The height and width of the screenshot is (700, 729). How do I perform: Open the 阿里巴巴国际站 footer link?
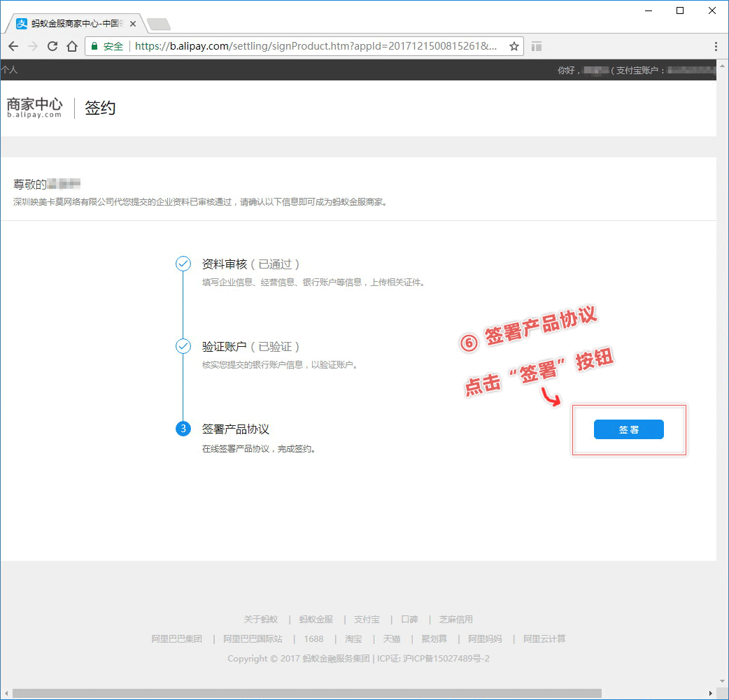253,638
